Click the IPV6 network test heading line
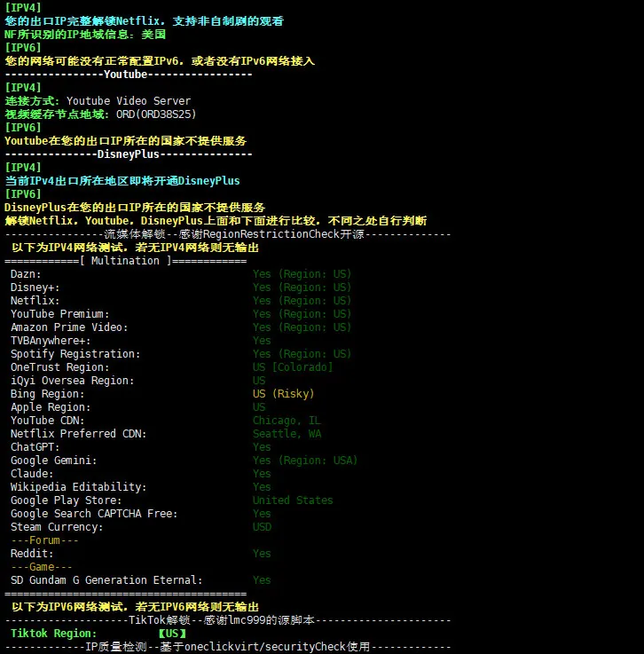 (135, 607)
